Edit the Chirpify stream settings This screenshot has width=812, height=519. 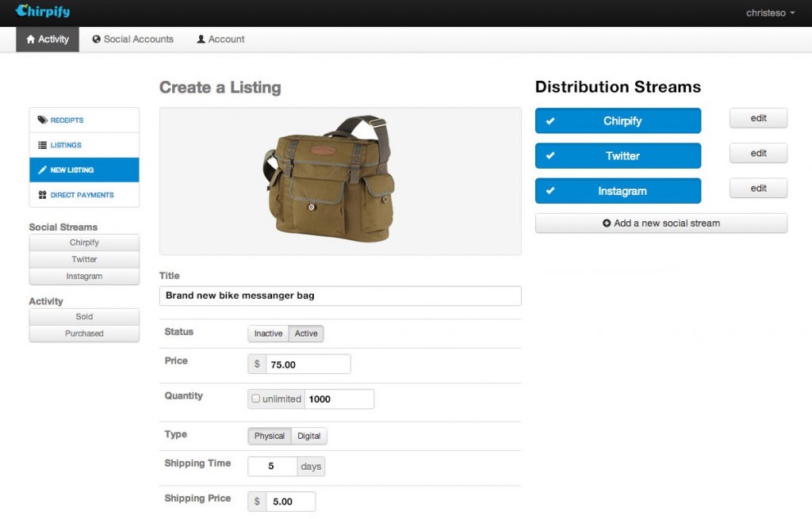758,118
